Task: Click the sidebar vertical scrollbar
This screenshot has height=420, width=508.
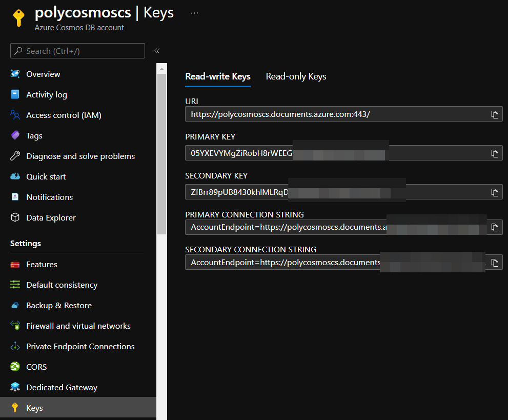Action: point(161,154)
